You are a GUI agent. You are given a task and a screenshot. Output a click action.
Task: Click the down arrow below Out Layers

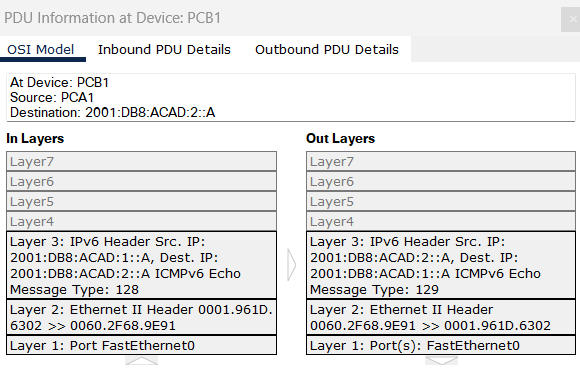(441, 361)
